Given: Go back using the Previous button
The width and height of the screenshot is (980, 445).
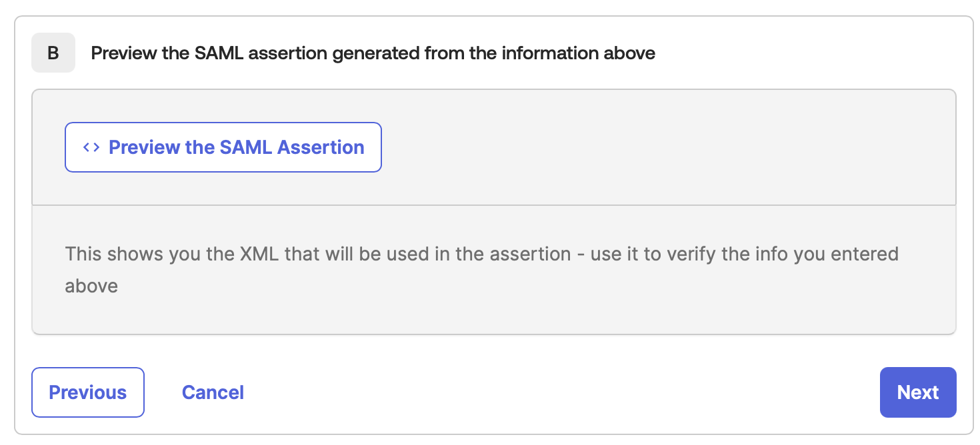Looking at the screenshot, I should [x=88, y=392].
